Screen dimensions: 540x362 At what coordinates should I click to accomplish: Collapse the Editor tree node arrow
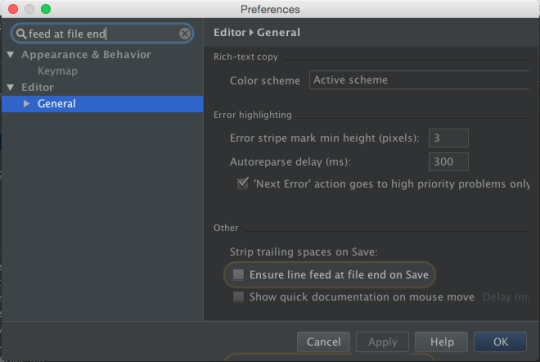(x=11, y=87)
